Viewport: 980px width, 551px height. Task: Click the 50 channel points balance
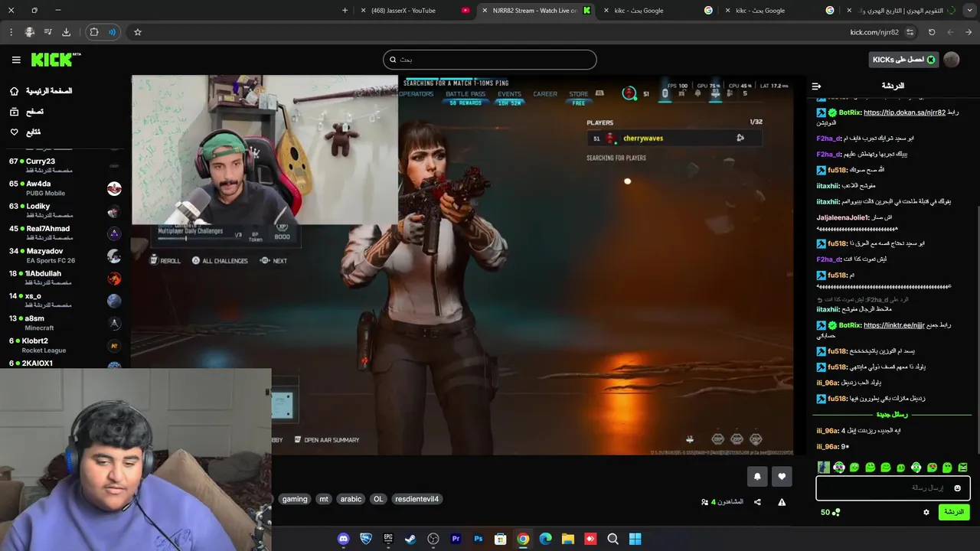(831, 512)
